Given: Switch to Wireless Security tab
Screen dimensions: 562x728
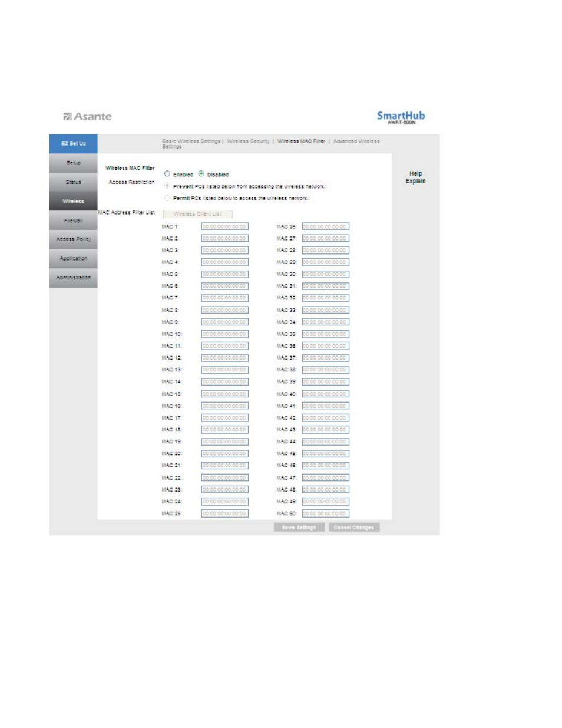Looking at the screenshot, I should [x=248, y=141].
